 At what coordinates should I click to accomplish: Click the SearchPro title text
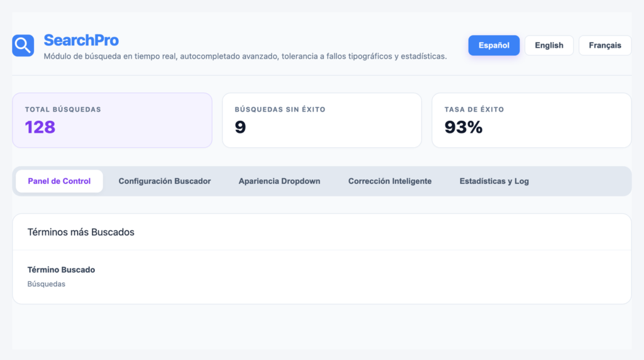click(x=81, y=40)
